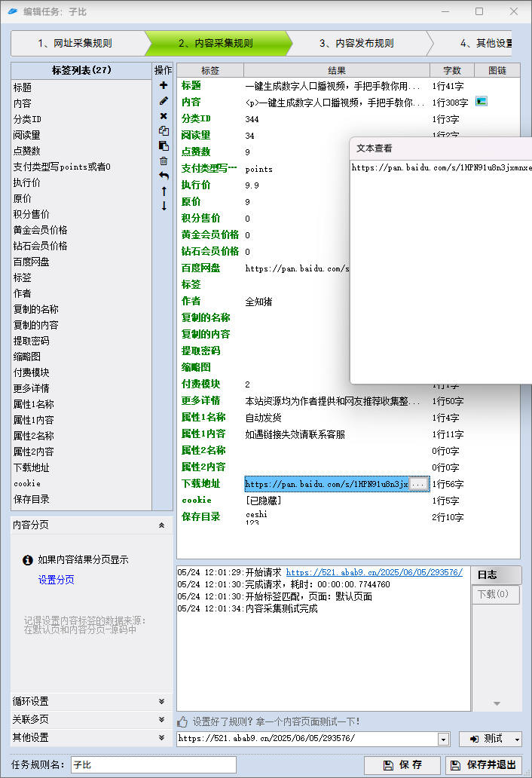Click the [已隐藏] cookie result cell

(x=264, y=501)
